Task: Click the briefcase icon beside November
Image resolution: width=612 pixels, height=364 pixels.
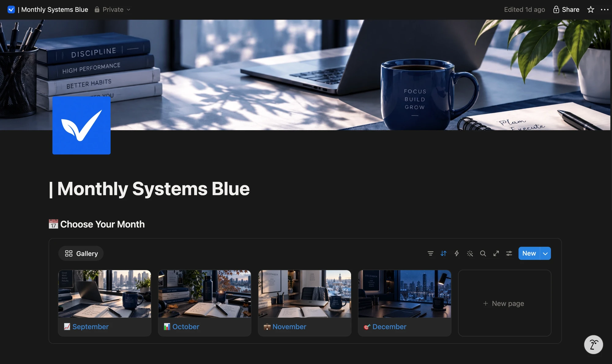Action: pyautogui.click(x=267, y=326)
